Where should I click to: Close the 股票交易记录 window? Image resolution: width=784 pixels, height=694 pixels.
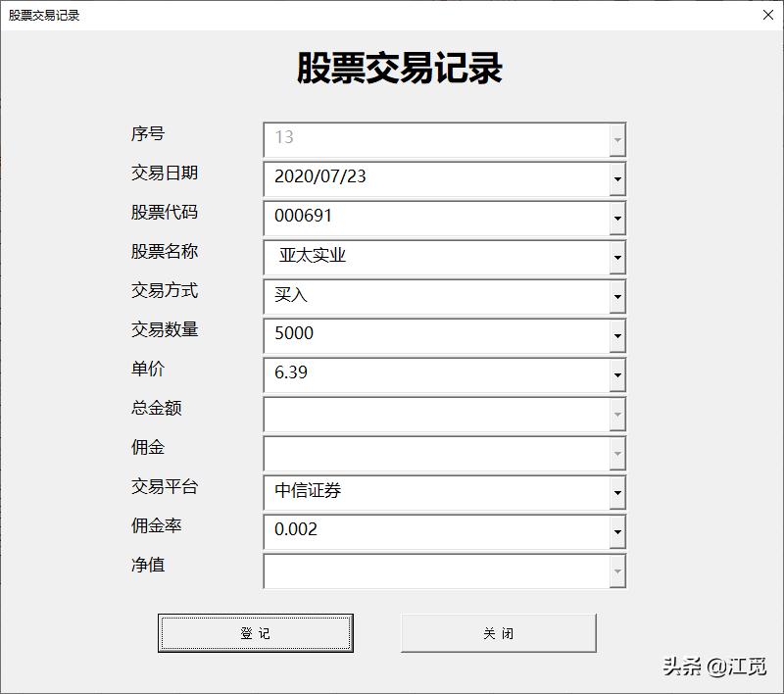[768, 15]
